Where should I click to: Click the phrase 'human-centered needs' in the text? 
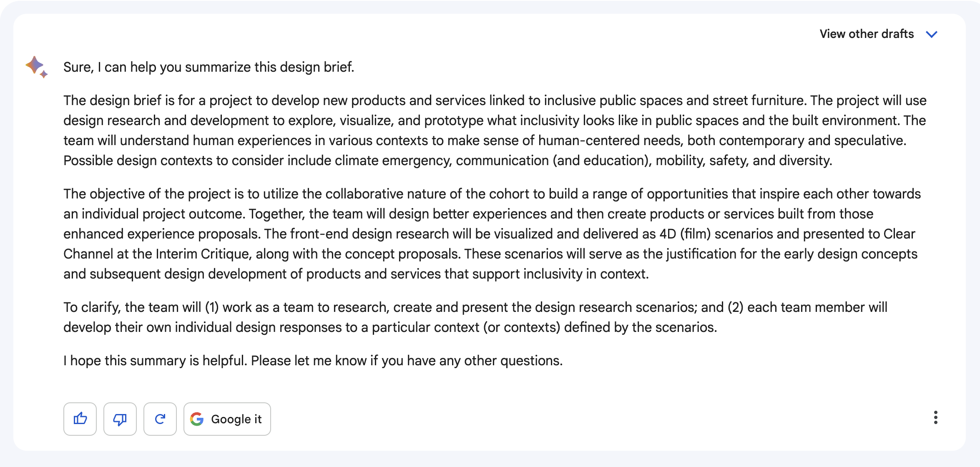pos(611,141)
